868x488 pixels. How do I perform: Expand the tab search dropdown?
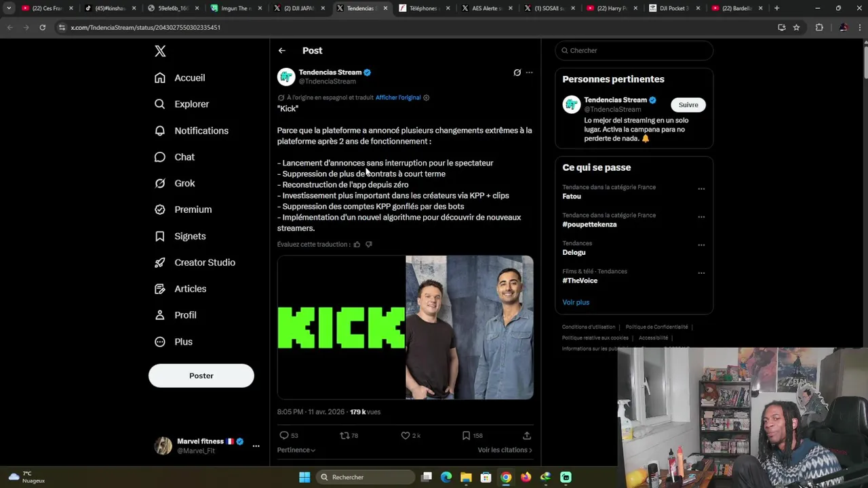[x=9, y=8]
